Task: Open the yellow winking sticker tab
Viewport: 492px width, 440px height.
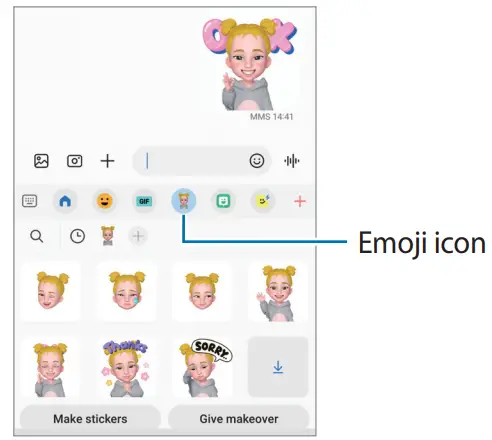Action: (x=263, y=201)
